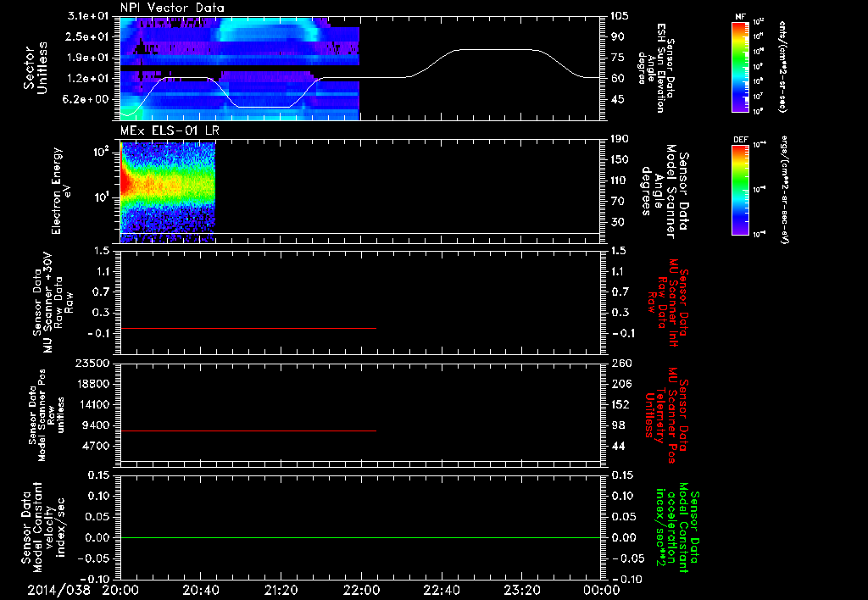Click the '20:00' time axis label
868x600 pixels.
point(120,590)
